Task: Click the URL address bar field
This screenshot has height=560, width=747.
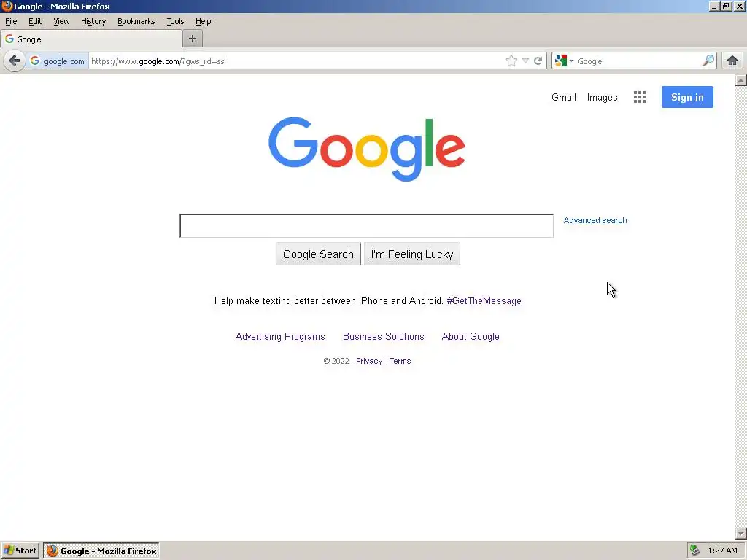Action: click(x=295, y=61)
